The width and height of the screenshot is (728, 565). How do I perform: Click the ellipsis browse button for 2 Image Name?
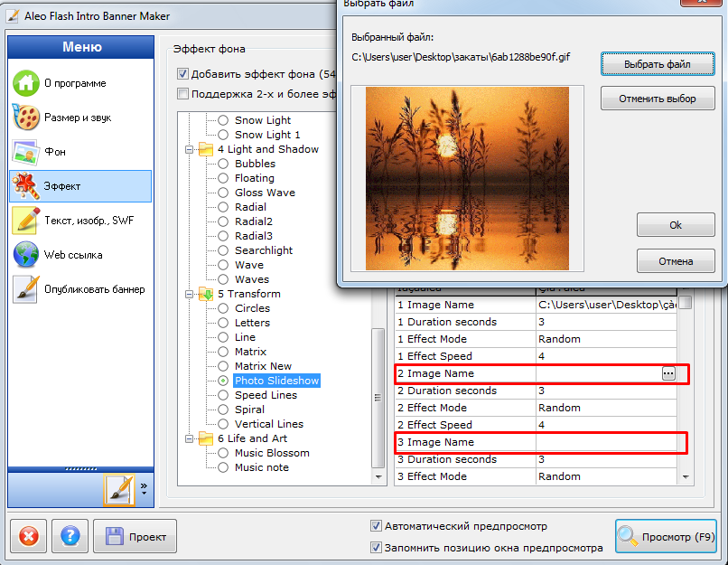[668, 373]
